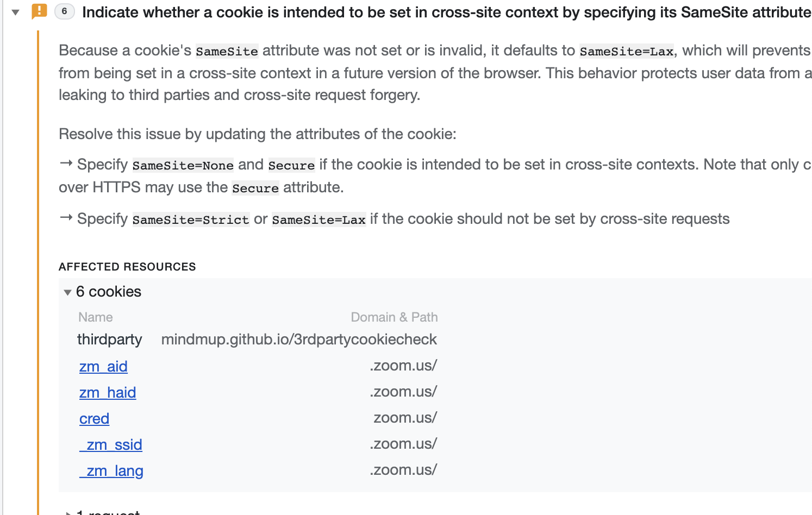Click the orange warning exclamation icon

[39, 11]
